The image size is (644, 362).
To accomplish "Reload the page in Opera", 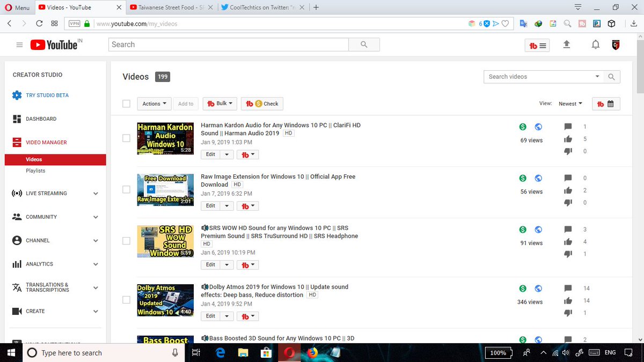I will click(39, 24).
